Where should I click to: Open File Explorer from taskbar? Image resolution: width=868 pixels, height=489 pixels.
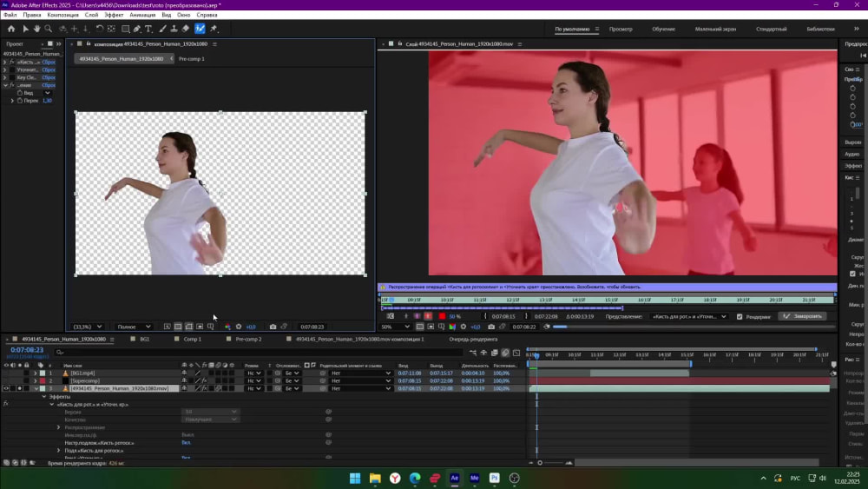click(x=375, y=478)
